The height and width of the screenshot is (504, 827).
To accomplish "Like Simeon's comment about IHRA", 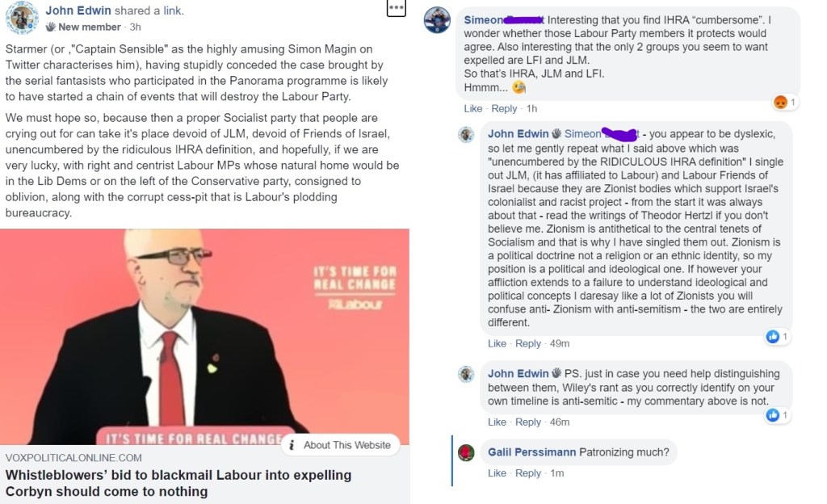I will [472, 108].
